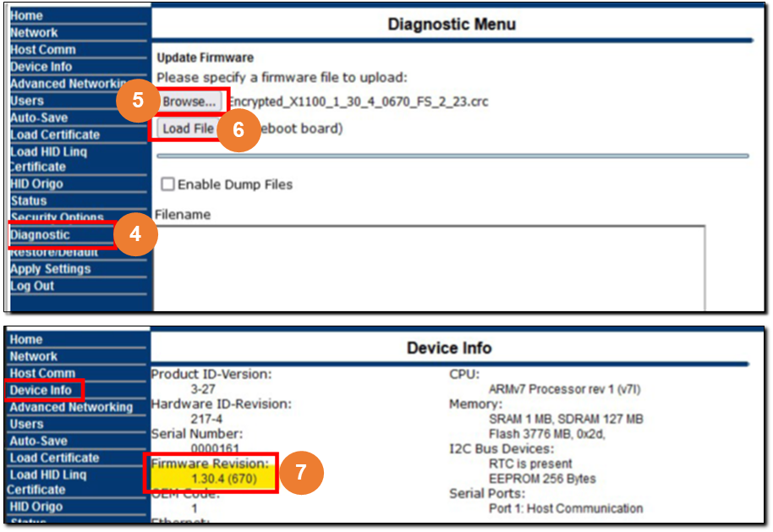The width and height of the screenshot is (773, 532).
Task: Open HID Origo in the top sidebar
Action: 36,184
